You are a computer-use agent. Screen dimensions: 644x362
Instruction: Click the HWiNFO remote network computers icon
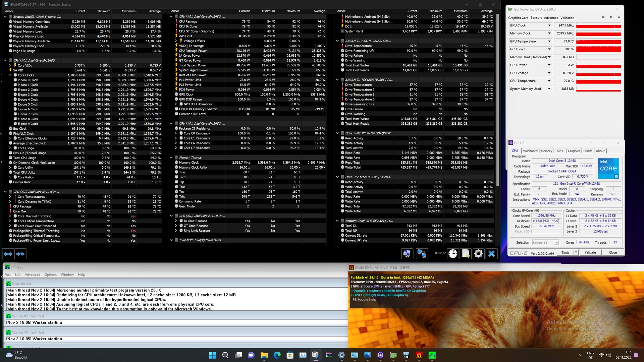point(421,254)
